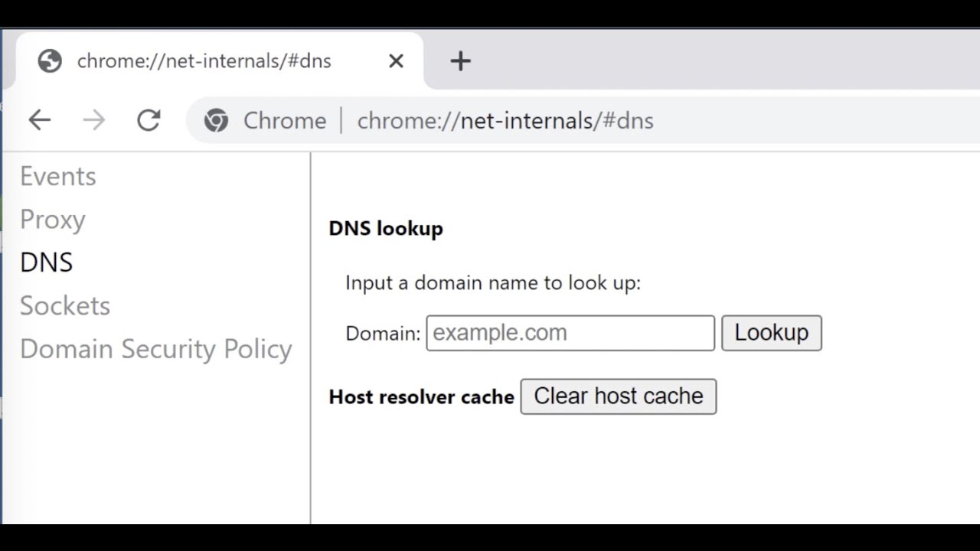This screenshot has height=551, width=980.
Task: Click the site information icon in the tab
Action: pyautogui.click(x=49, y=60)
